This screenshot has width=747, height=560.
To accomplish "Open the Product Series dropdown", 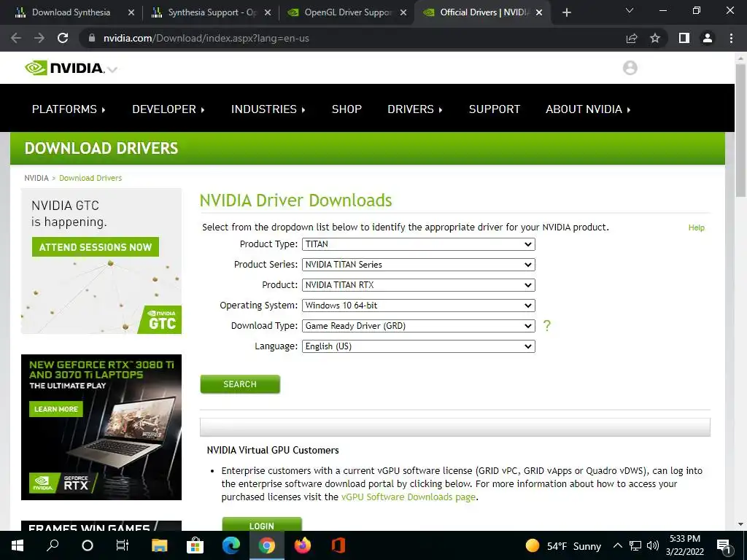I will tap(418, 265).
